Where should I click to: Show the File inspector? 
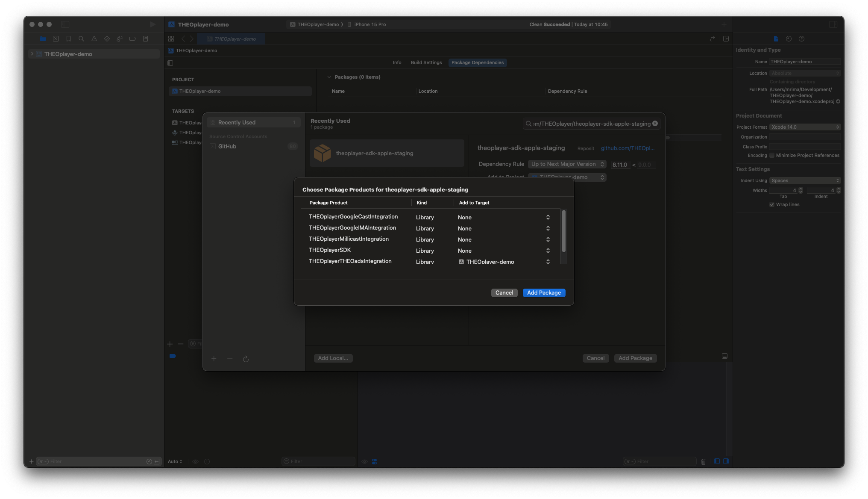click(776, 39)
